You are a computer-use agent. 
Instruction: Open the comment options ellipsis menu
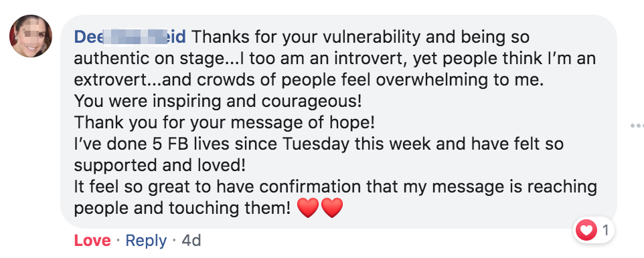click(x=637, y=126)
